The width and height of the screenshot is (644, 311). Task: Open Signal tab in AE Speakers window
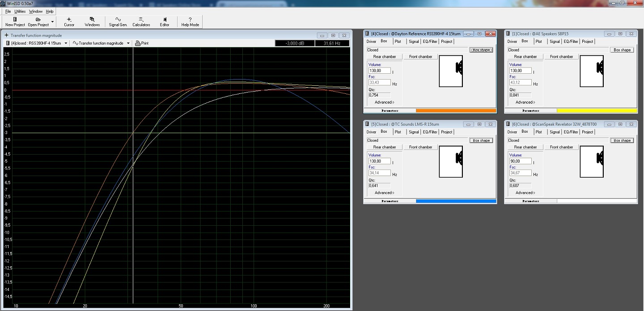point(555,42)
